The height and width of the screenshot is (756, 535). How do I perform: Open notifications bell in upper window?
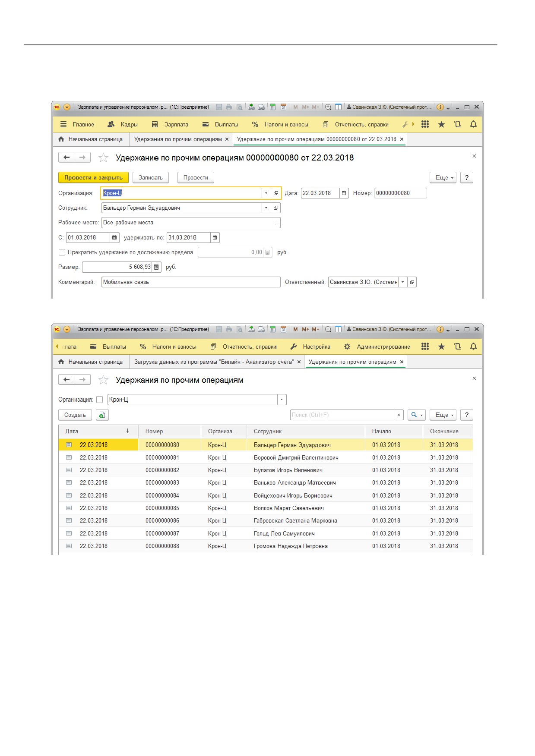point(473,124)
